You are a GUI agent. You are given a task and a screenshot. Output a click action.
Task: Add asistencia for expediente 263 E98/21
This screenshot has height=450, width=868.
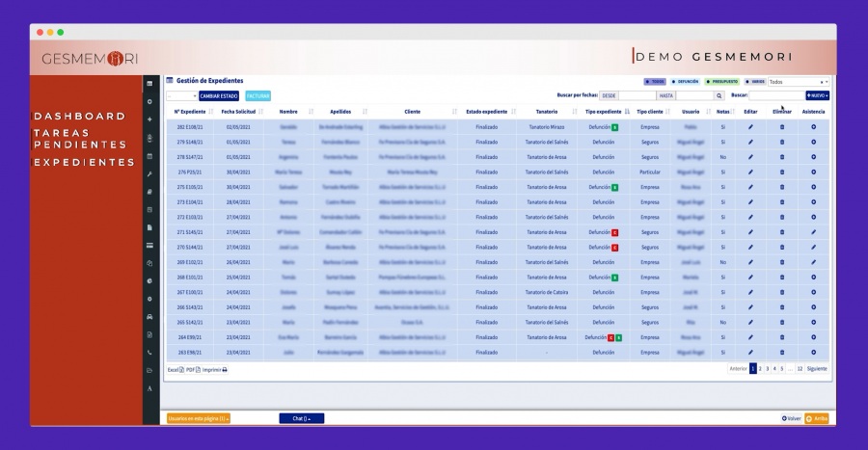[x=814, y=352]
